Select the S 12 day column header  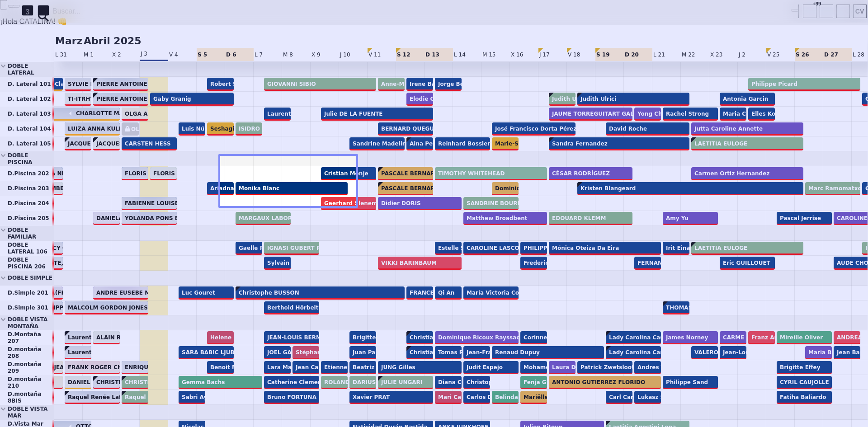(403, 55)
